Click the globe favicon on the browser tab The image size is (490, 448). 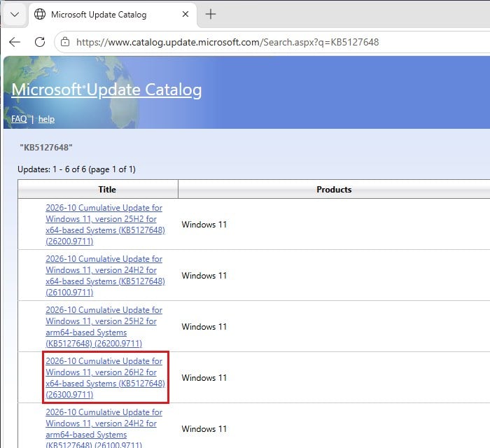[x=40, y=14]
